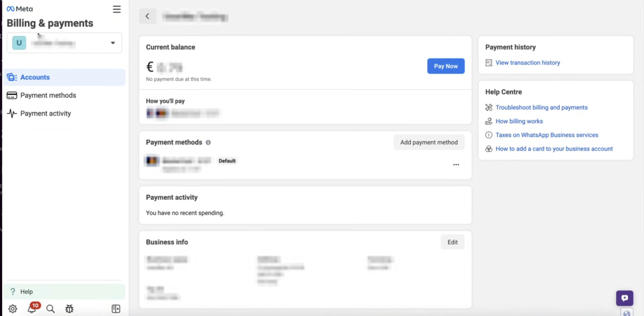This screenshot has height=316, width=644.
Task: Click Help at sidebar bottom
Action: [26, 292]
